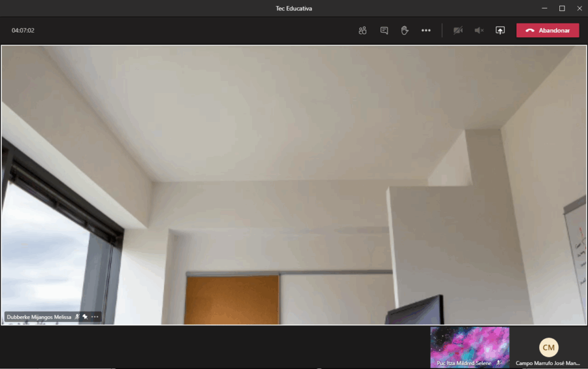Image resolution: width=588 pixels, height=369 pixels.
Task: Open the share content tray
Action: click(500, 30)
